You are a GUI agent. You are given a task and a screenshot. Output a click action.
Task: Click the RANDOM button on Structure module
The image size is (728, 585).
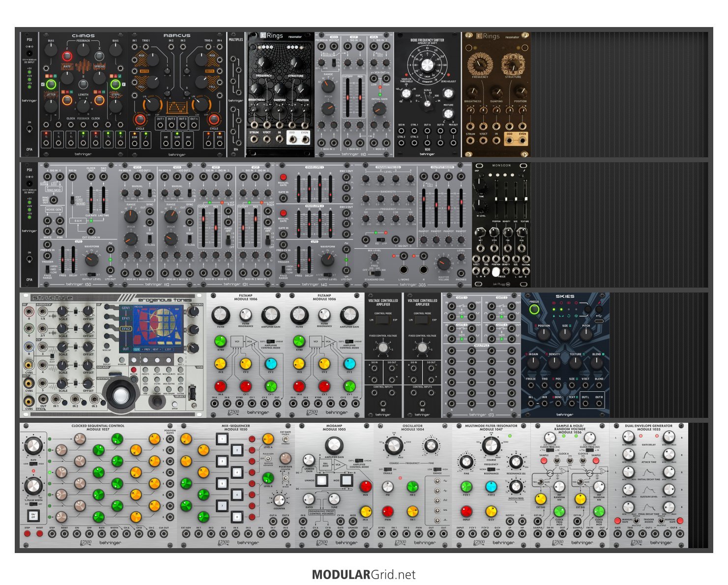tap(121, 360)
